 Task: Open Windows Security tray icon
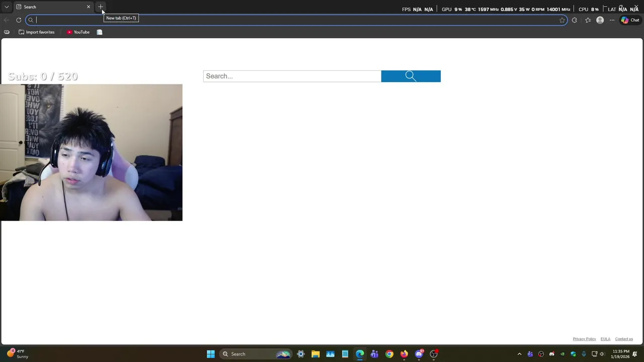[x=573, y=354]
